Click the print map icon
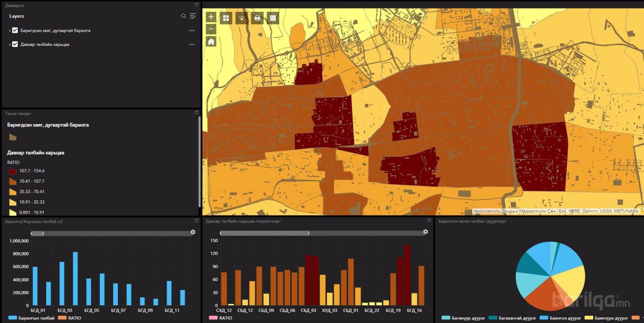 pos(257,18)
